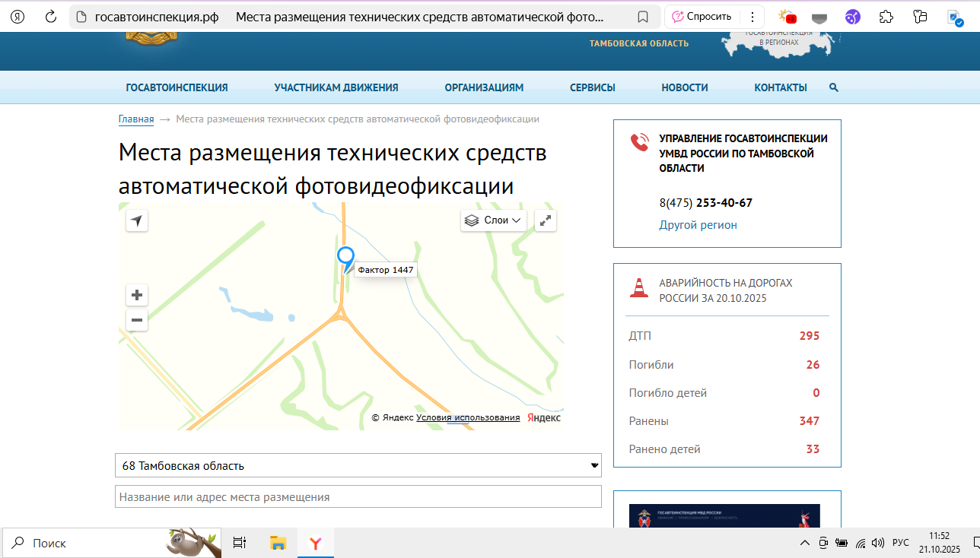Click the site search magnifier icon
Screen dimensions: 980x558
point(834,87)
